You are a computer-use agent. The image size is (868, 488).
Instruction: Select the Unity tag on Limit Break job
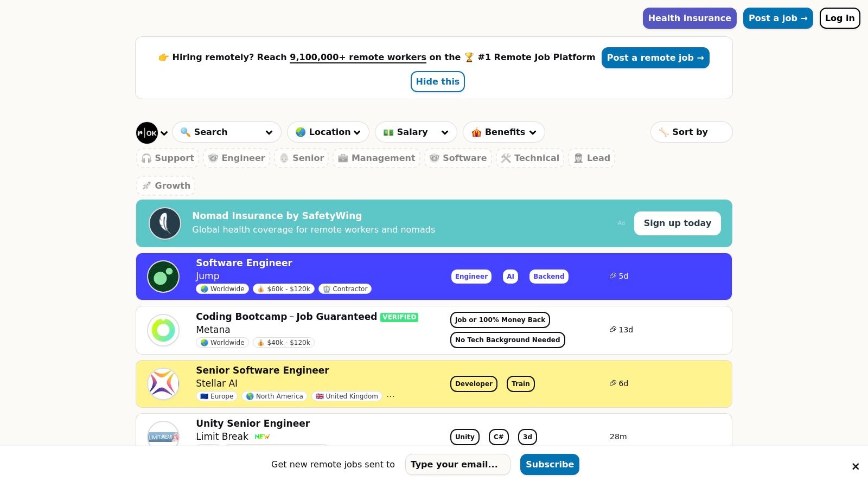tap(464, 437)
